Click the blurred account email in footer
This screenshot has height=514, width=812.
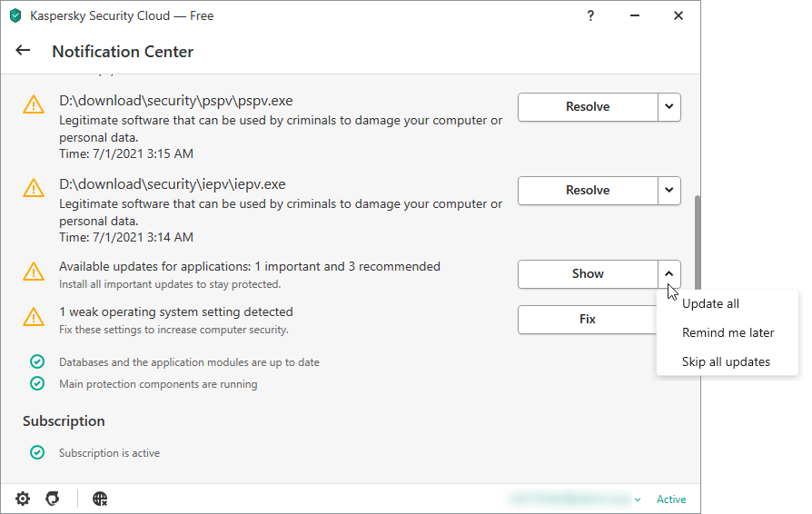pos(569,499)
